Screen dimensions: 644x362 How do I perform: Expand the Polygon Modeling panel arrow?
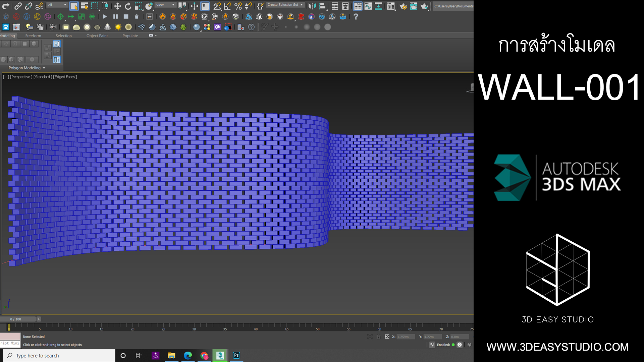[x=44, y=68]
